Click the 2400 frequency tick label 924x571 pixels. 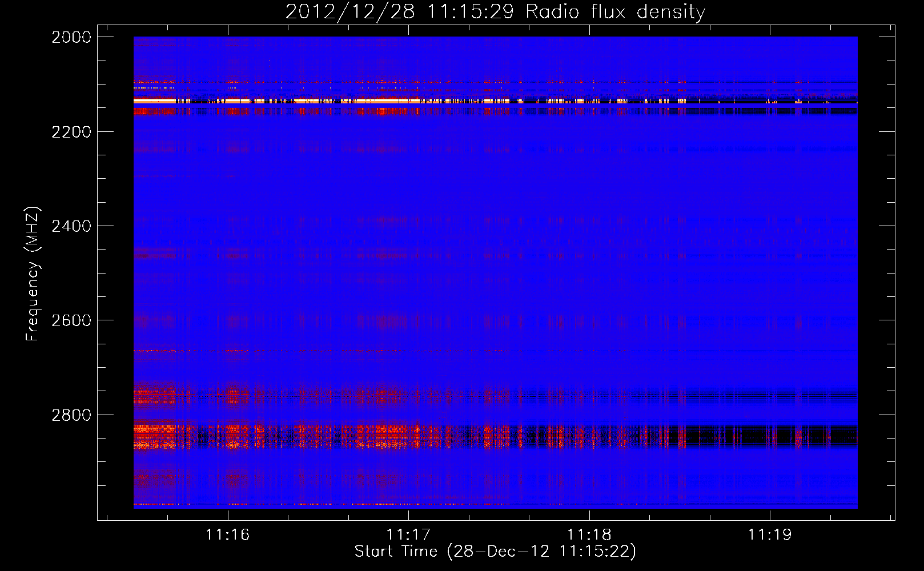tap(71, 226)
